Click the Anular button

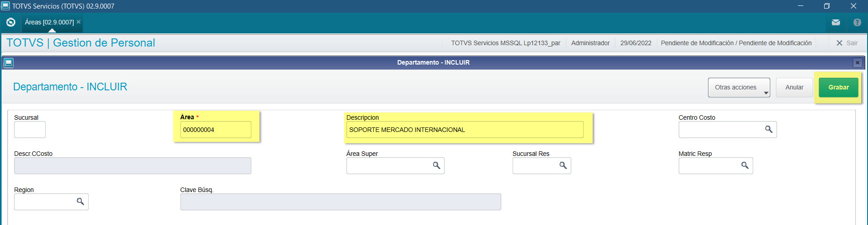794,87
